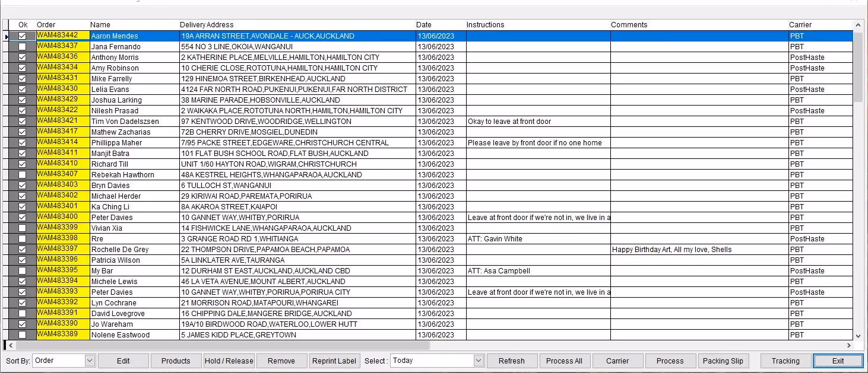Open the Products window
Viewport: 868px width, 373px height.
tap(176, 361)
